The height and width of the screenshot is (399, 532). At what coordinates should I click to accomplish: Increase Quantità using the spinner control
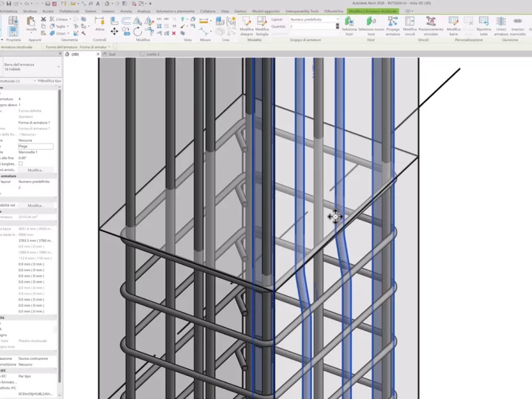pyautogui.click(x=337, y=24)
